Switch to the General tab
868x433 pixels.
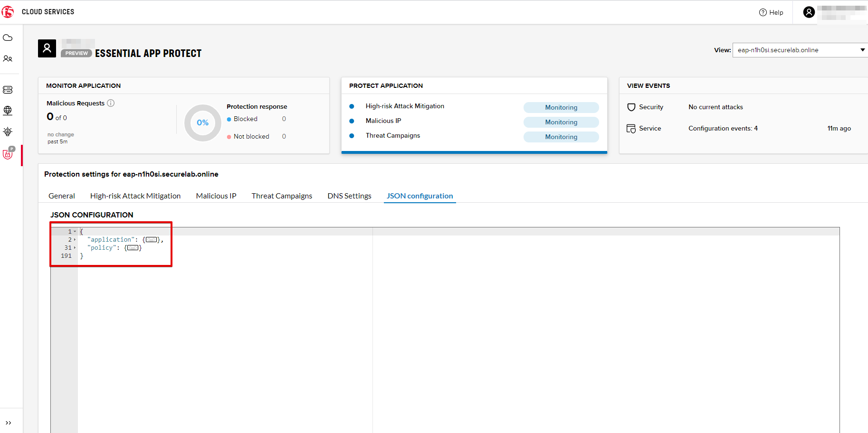click(x=62, y=196)
